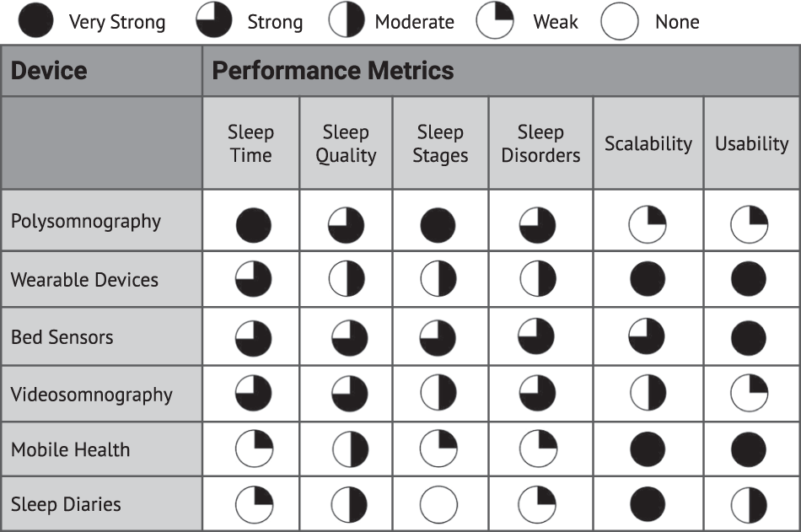Click Videosomnography Usability quarter circle
The width and height of the screenshot is (801, 532).
click(x=749, y=394)
